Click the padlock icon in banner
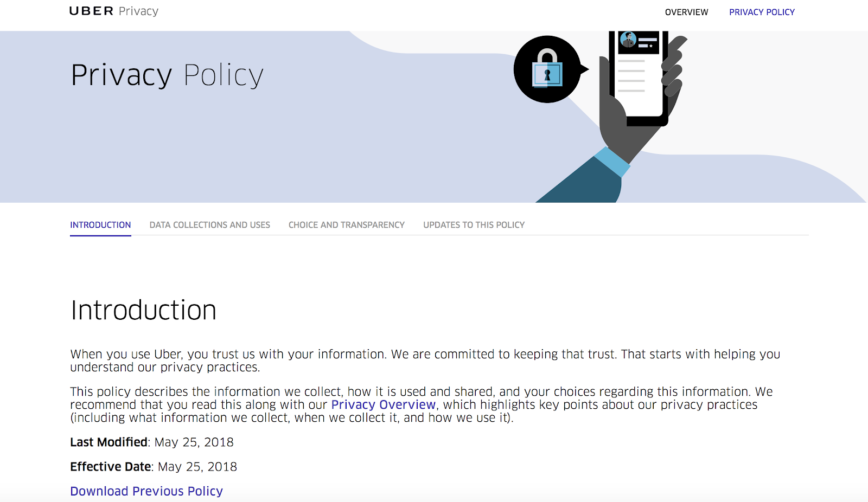868x502 pixels. (x=547, y=69)
